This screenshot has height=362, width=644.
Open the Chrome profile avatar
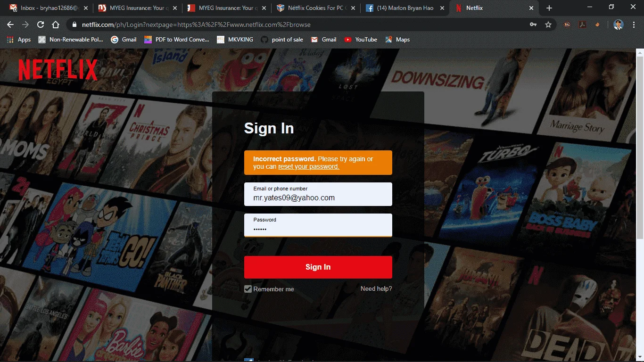[x=619, y=25]
